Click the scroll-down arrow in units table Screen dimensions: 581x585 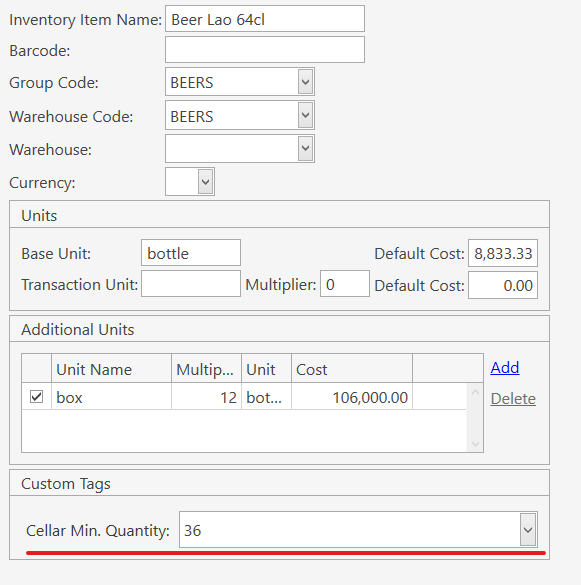point(475,444)
